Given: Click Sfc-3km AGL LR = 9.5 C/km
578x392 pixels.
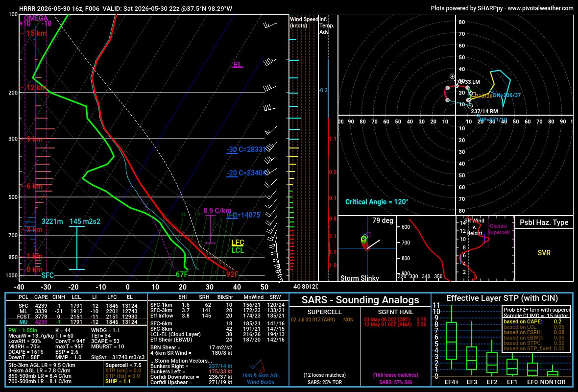Looking at the screenshot, I should 42,366.
